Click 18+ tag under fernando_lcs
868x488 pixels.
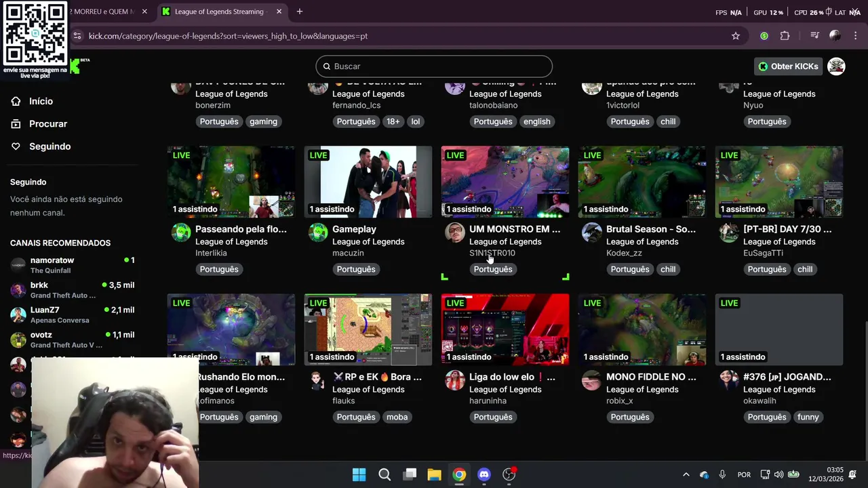point(393,121)
